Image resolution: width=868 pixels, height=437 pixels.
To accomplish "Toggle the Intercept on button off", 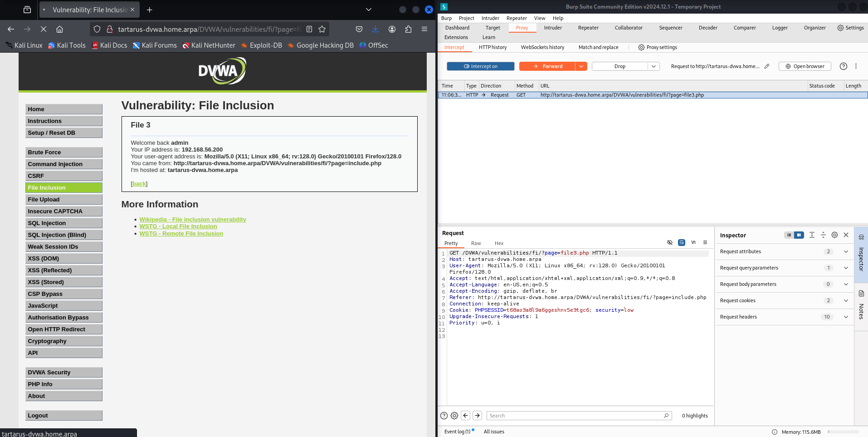I will pos(480,66).
